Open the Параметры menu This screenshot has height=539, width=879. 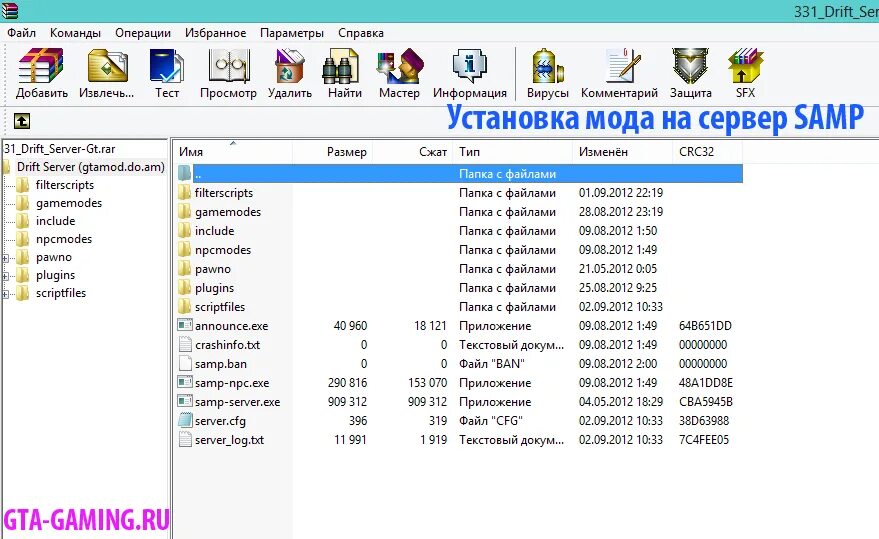tap(292, 33)
